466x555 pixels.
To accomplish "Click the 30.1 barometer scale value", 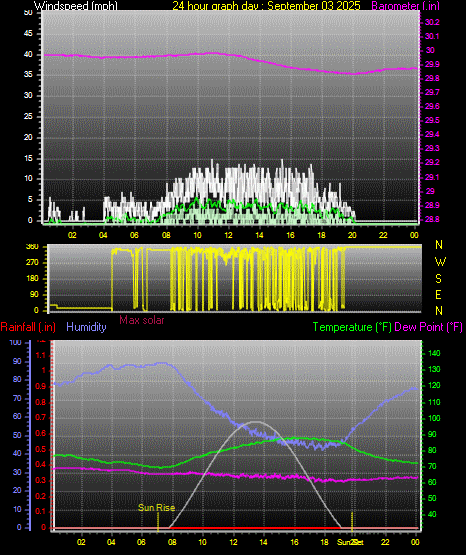I will click(x=432, y=36).
